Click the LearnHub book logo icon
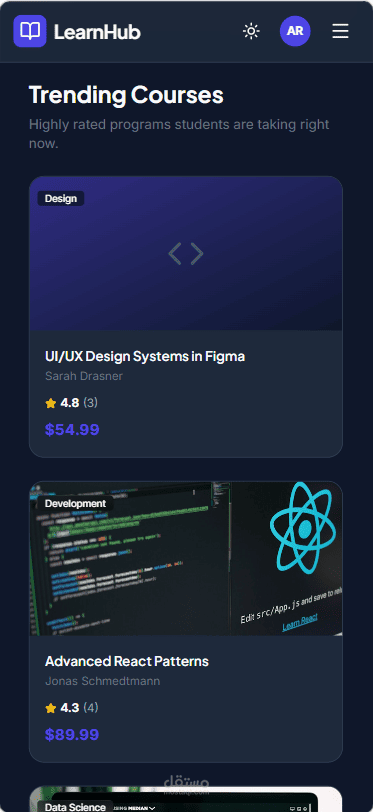The height and width of the screenshot is (812, 373). [x=30, y=31]
